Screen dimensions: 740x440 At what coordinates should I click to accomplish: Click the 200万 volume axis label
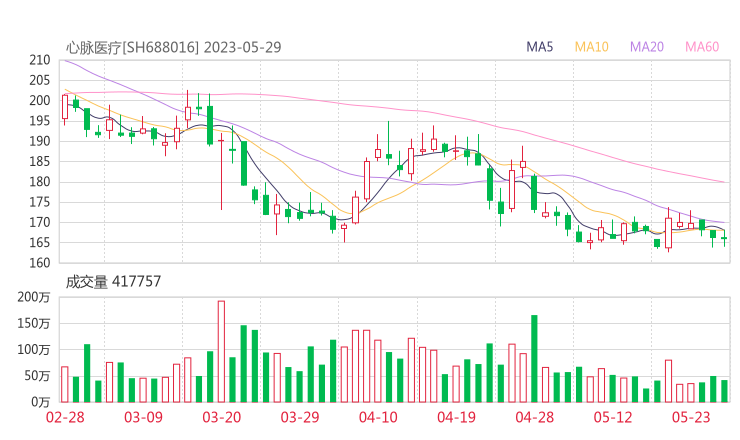click(x=34, y=297)
